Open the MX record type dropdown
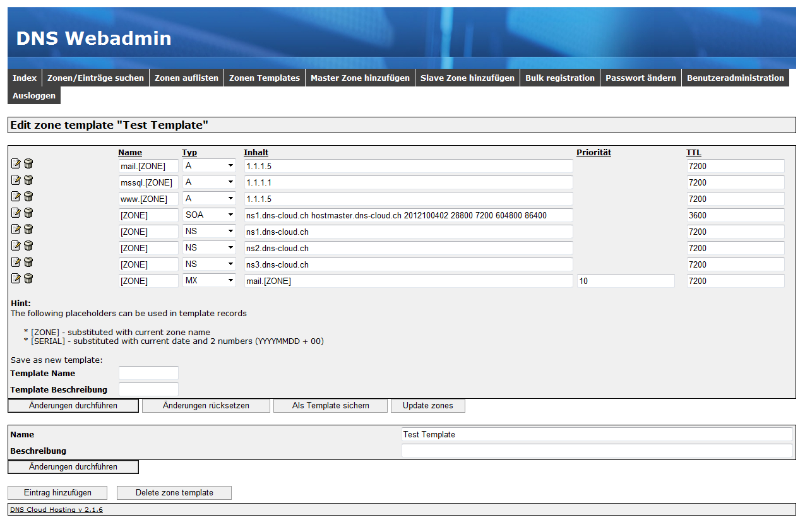This screenshot has width=805, height=532. 209,281
